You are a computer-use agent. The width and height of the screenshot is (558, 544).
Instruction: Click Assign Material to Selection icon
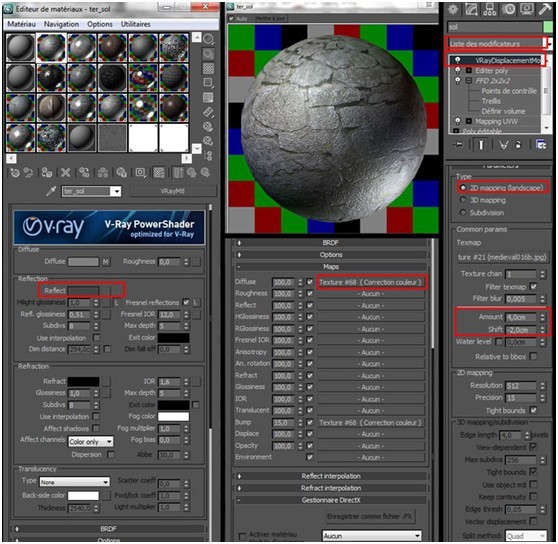(x=47, y=173)
